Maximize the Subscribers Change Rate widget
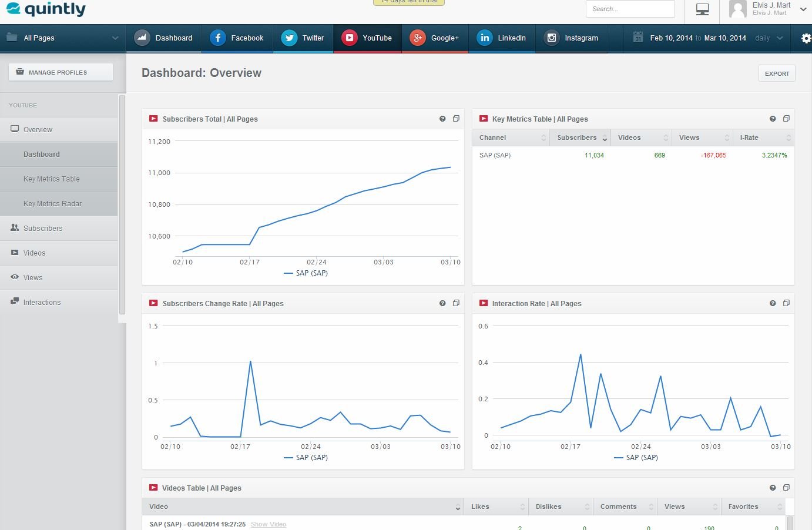812x530 pixels. tap(456, 303)
